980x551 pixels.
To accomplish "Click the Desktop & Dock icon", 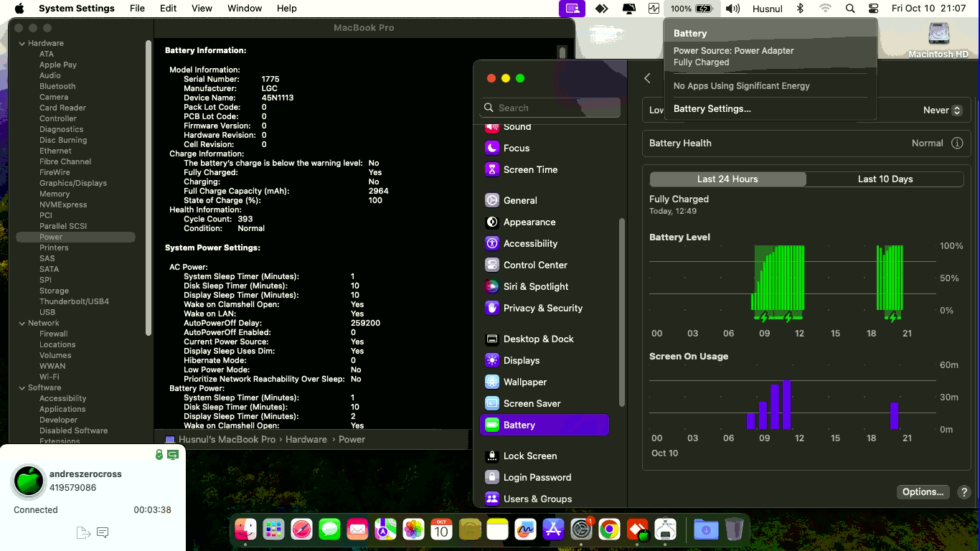I will 491,339.
